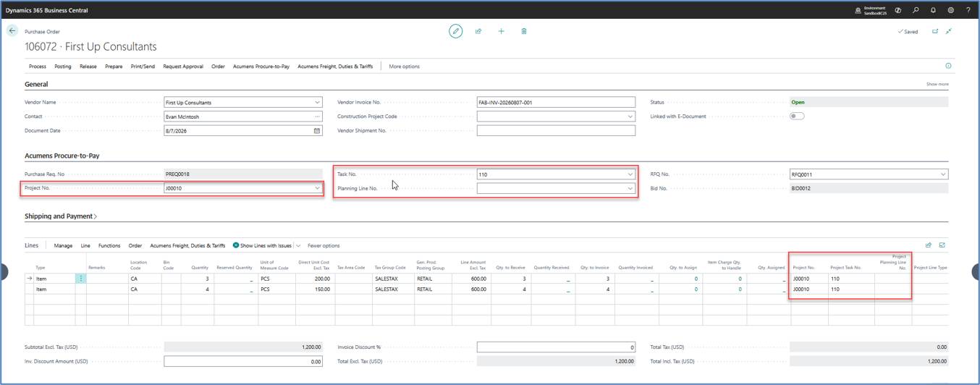Open the Posting menu
The height and width of the screenshot is (385, 980).
point(63,66)
